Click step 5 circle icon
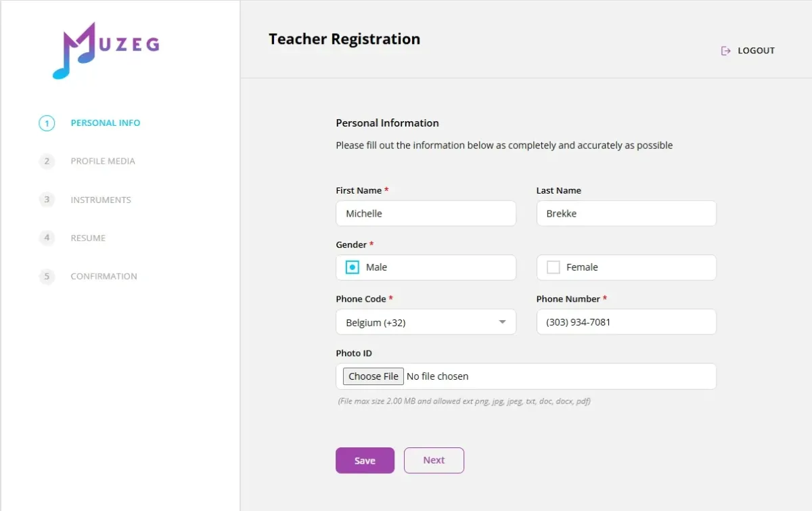Viewport: 812px width, 511px height. (x=47, y=276)
